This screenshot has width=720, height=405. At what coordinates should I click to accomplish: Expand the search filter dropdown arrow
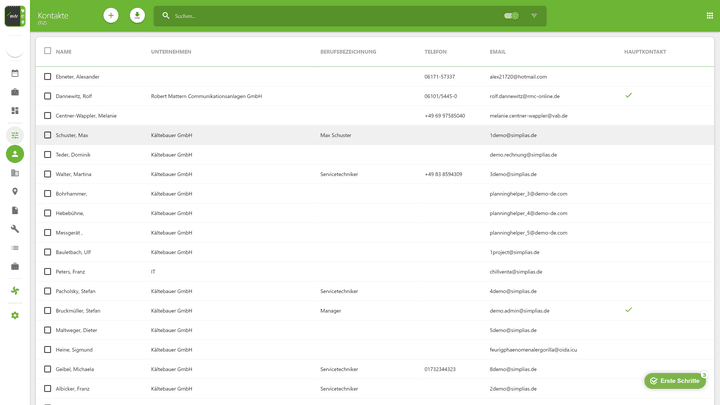coord(534,16)
